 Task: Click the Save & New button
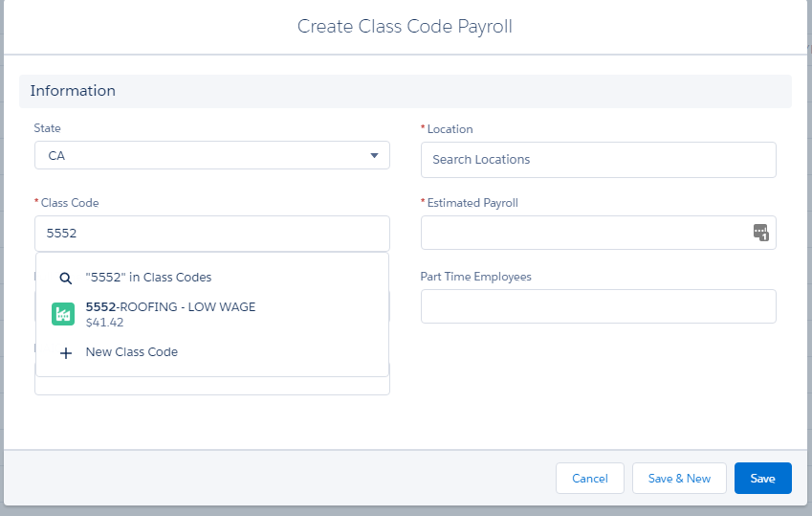click(679, 479)
